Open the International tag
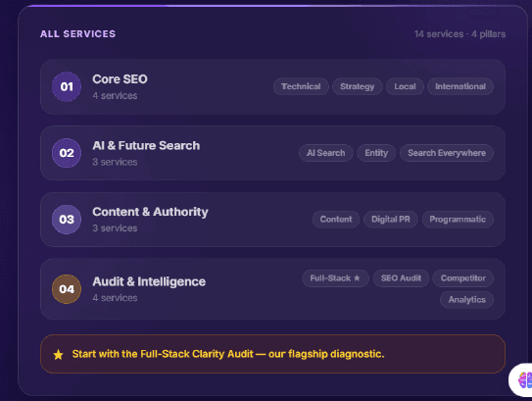Viewport: 532px width, 401px height. (460, 86)
